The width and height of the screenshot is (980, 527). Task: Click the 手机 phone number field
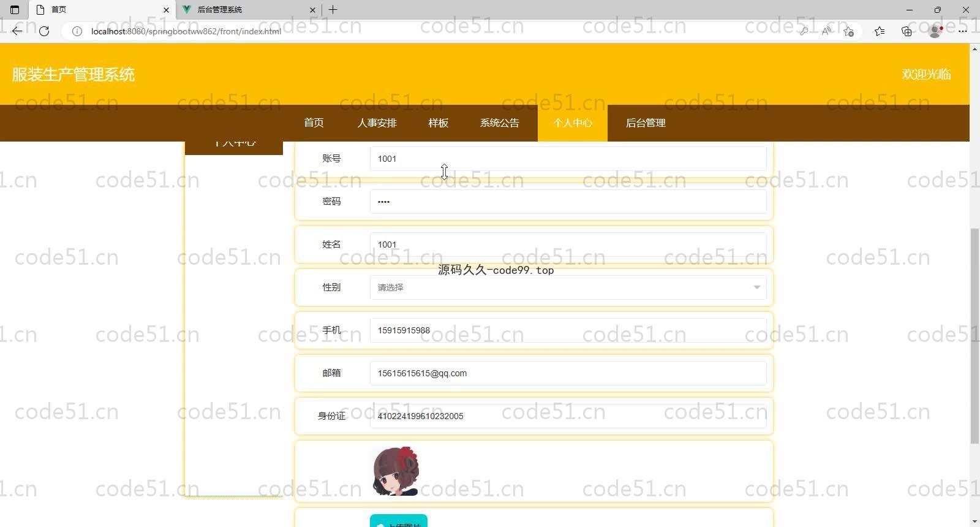click(x=568, y=330)
